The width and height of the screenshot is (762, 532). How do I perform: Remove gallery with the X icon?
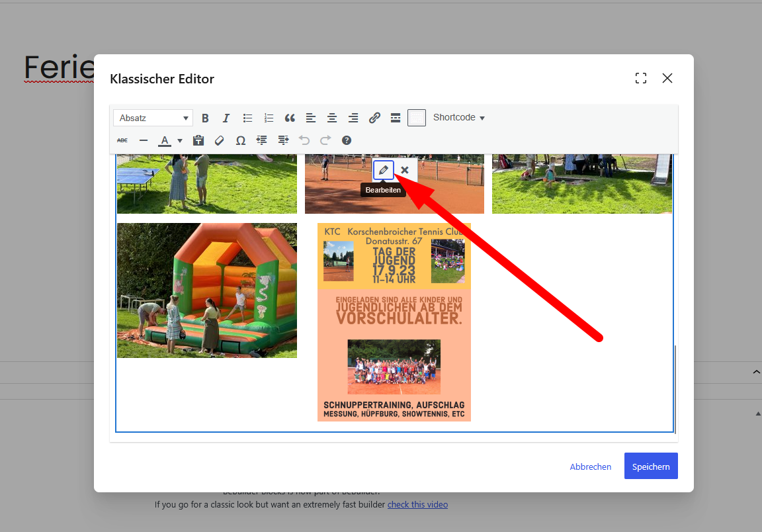(405, 170)
